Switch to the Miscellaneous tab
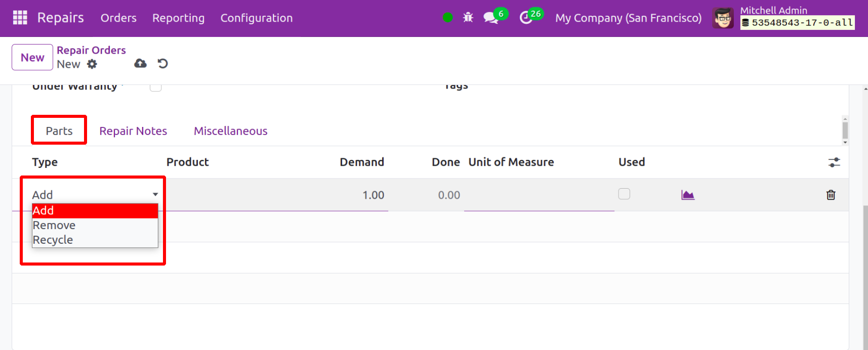The image size is (868, 350). [231, 131]
